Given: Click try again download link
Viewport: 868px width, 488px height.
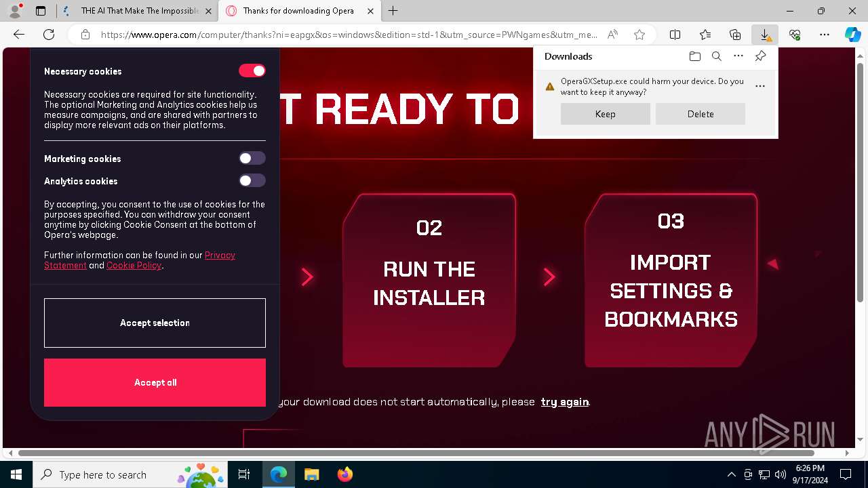Looking at the screenshot, I should point(565,402).
